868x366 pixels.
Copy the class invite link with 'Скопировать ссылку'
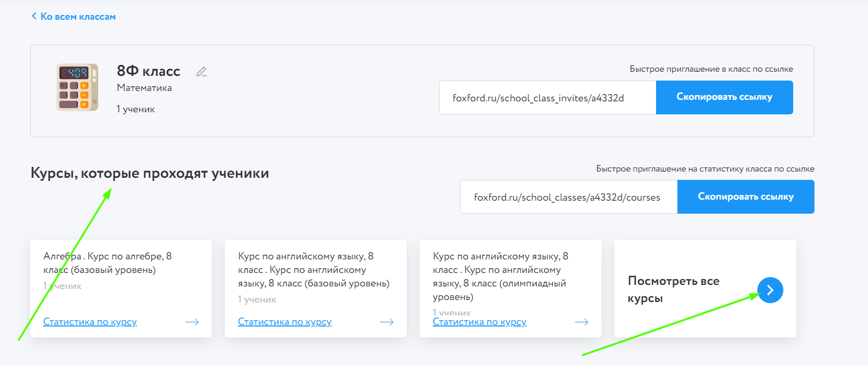pos(724,97)
